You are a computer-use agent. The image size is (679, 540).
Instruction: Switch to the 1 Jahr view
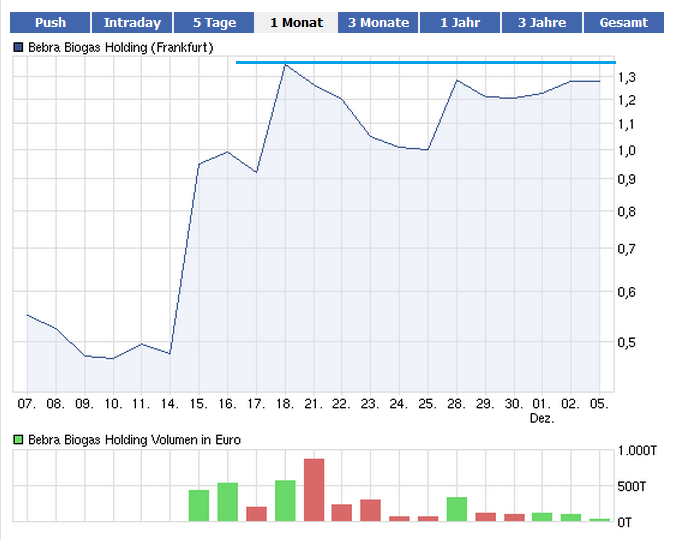tap(460, 23)
